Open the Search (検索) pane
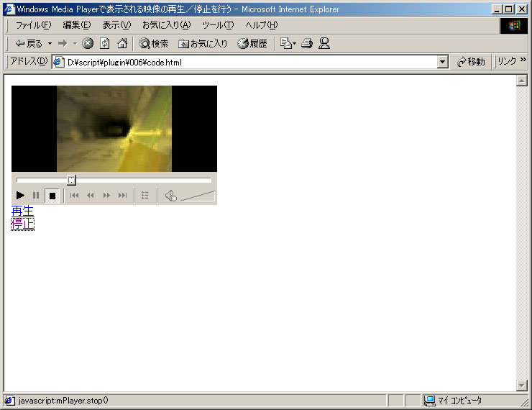 (153, 43)
